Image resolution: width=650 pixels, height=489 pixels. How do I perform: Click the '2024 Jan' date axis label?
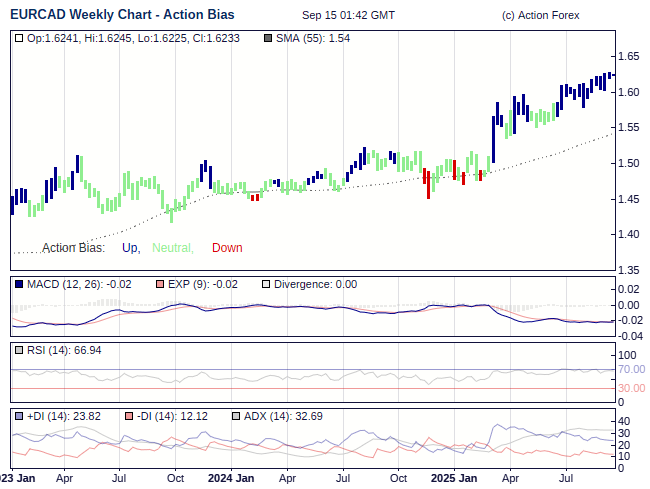pos(231,479)
